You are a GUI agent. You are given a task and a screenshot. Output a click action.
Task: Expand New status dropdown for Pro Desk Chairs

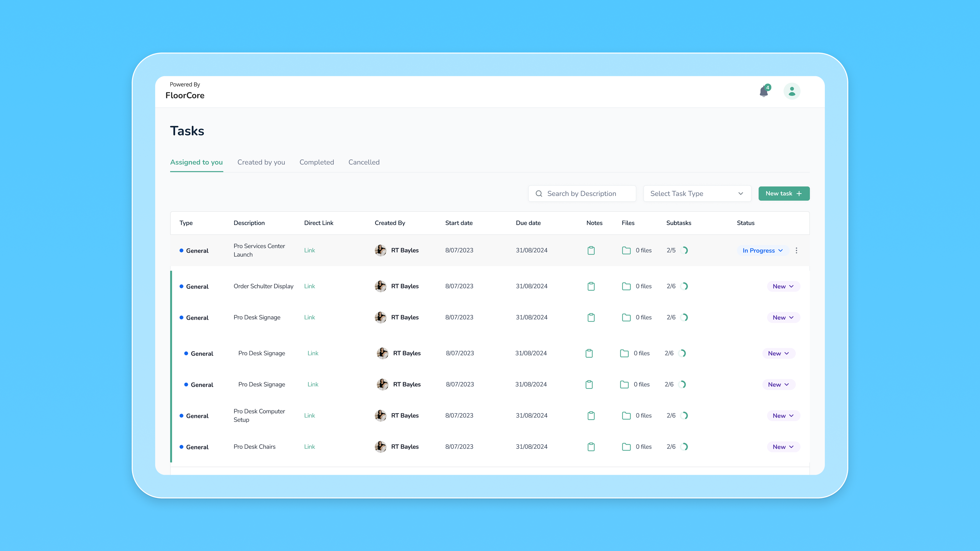pyautogui.click(x=783, y=447)
